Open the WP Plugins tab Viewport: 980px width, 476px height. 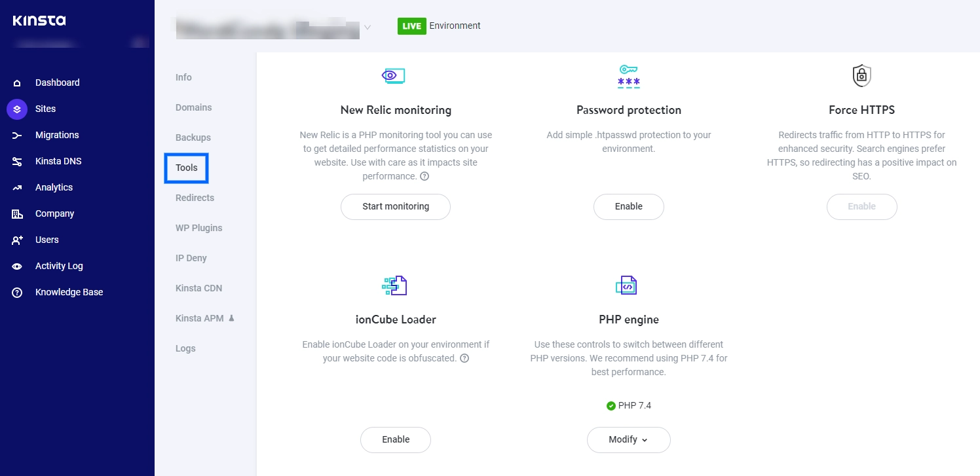pyautogui.click(x=199, y=228)
